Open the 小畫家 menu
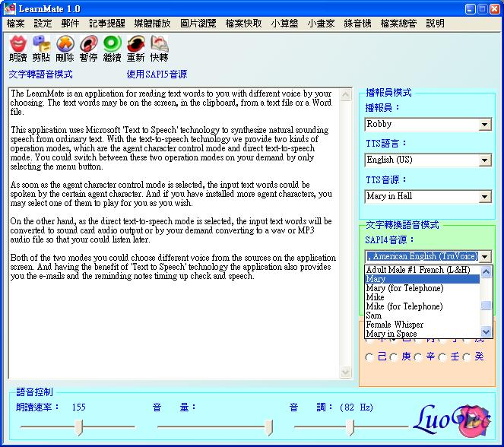The image size is (504, 447). click(x=321, y=24)
